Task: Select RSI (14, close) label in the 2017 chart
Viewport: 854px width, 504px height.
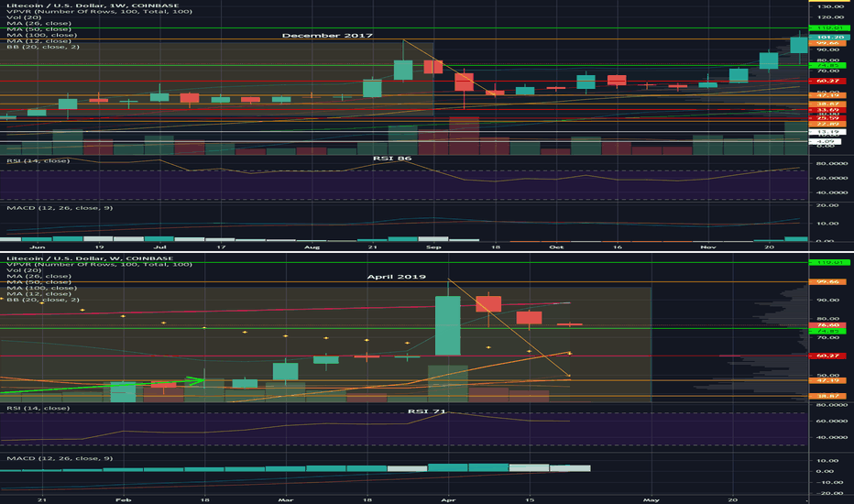Action: 38,160
